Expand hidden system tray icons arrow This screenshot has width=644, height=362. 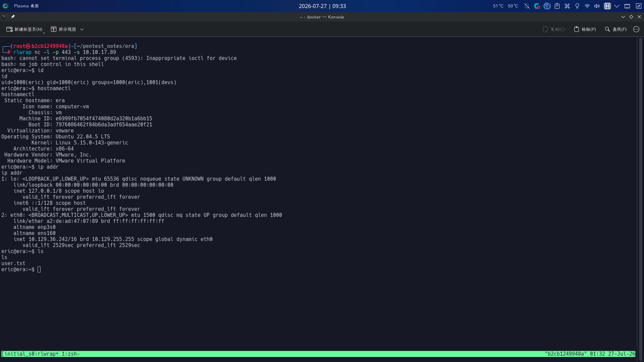tap(617, 6)
